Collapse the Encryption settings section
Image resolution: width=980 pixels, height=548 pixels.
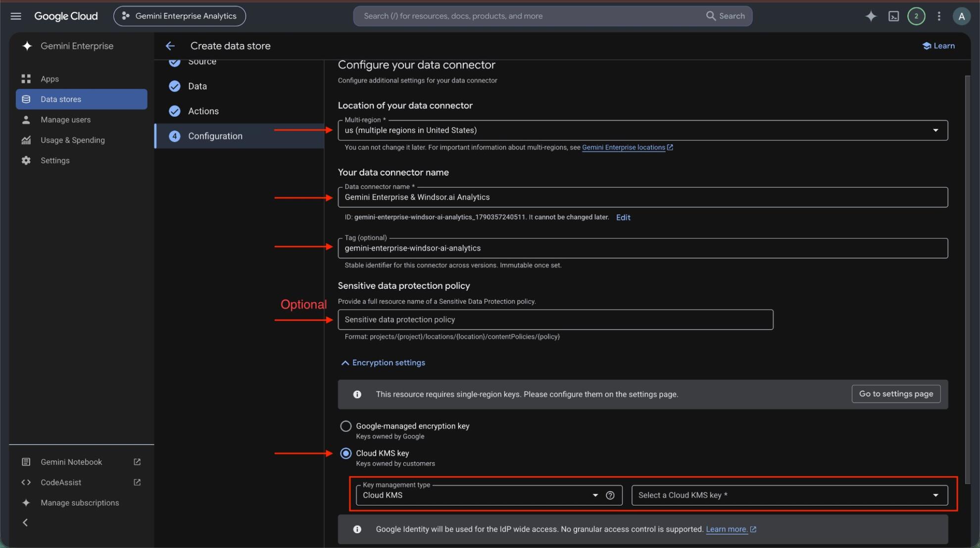point(383,363)
